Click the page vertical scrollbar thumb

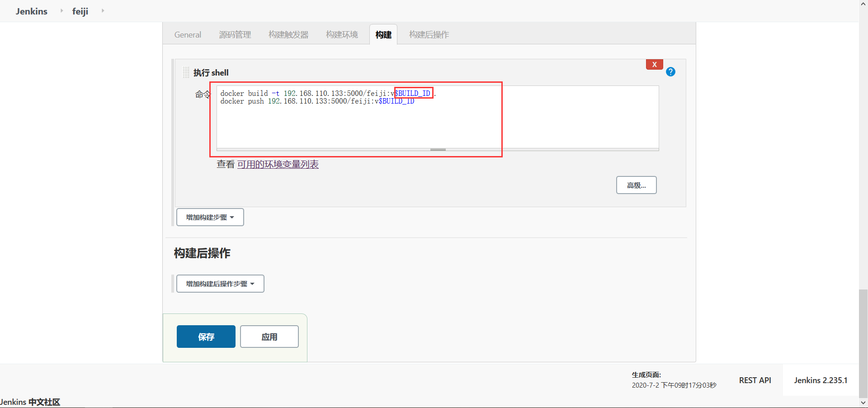click(x=863, y=343)
